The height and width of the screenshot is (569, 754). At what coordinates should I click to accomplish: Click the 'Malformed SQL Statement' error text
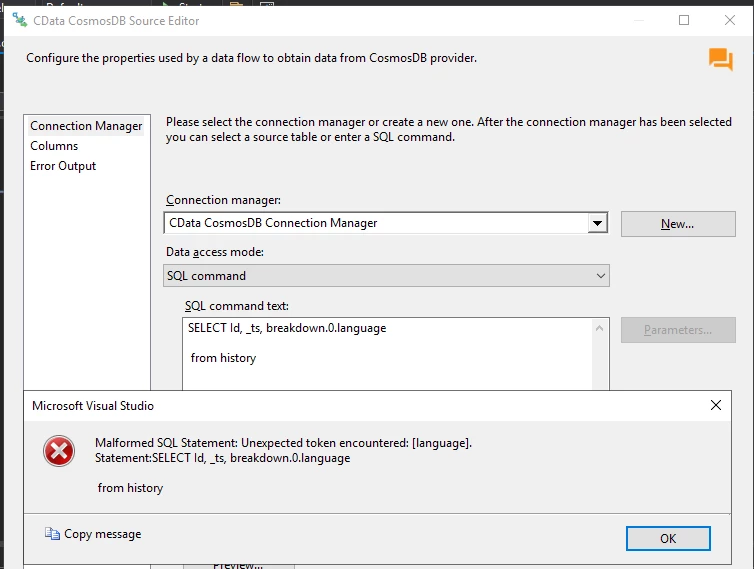tap(283, 443)
